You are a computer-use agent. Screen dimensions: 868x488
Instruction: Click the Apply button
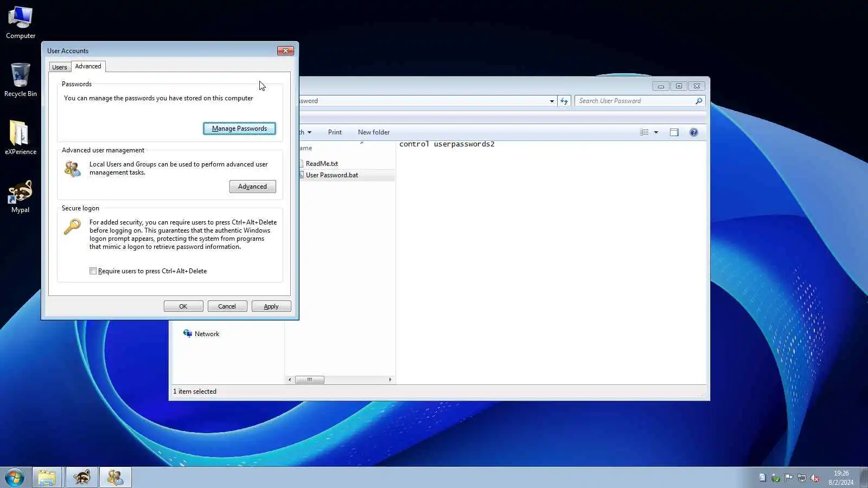[271, 306]
